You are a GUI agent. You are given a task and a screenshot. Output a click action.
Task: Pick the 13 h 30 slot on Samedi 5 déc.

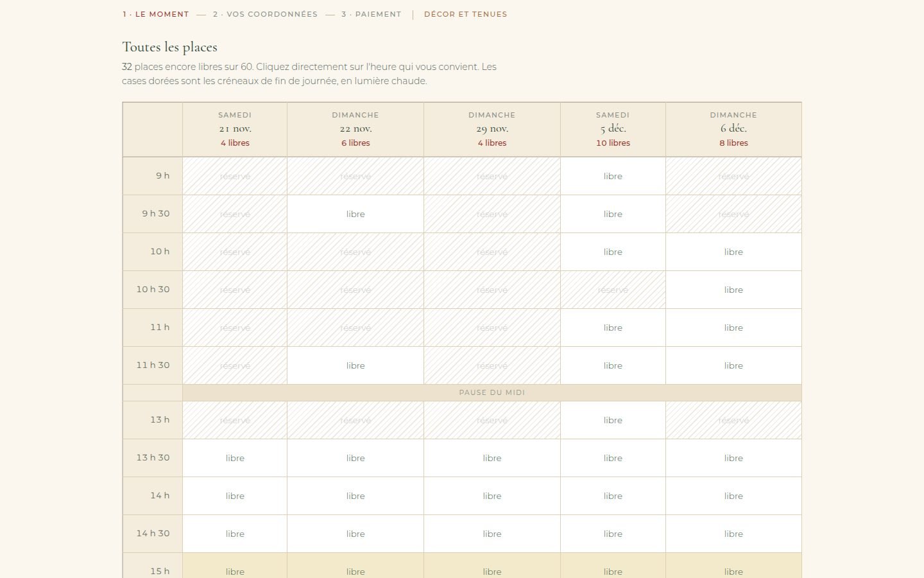tap(613, 458)
